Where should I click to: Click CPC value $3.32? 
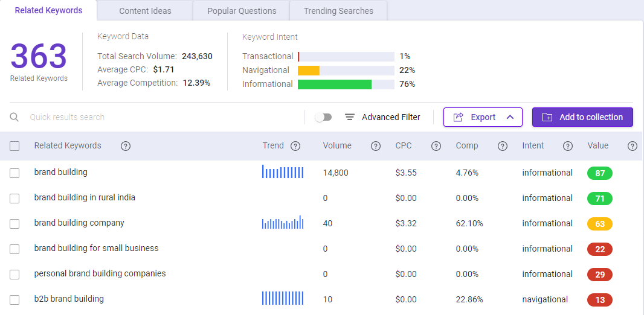point(406,223)
